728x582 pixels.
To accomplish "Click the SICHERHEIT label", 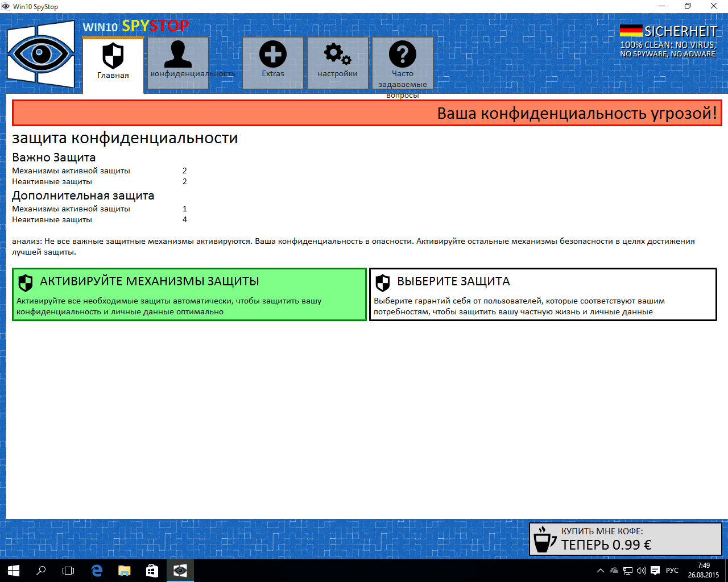I will point(681,31).
